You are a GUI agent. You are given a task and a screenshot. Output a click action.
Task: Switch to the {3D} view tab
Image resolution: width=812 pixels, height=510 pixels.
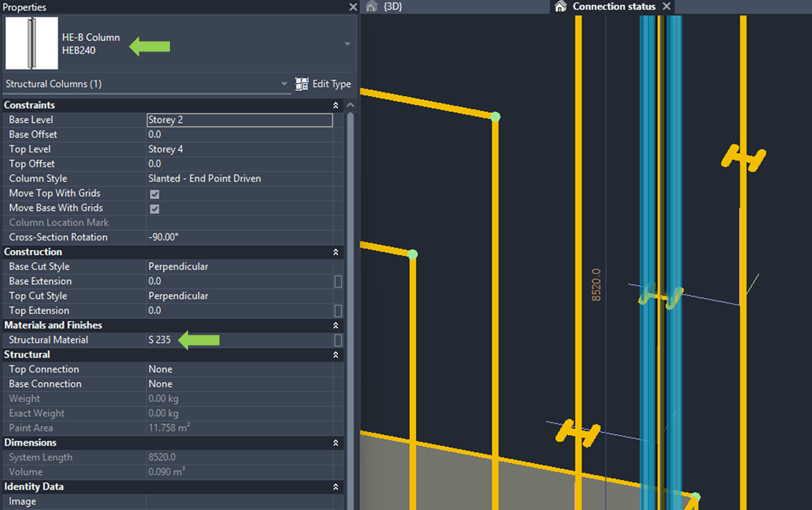pos(393,6)
